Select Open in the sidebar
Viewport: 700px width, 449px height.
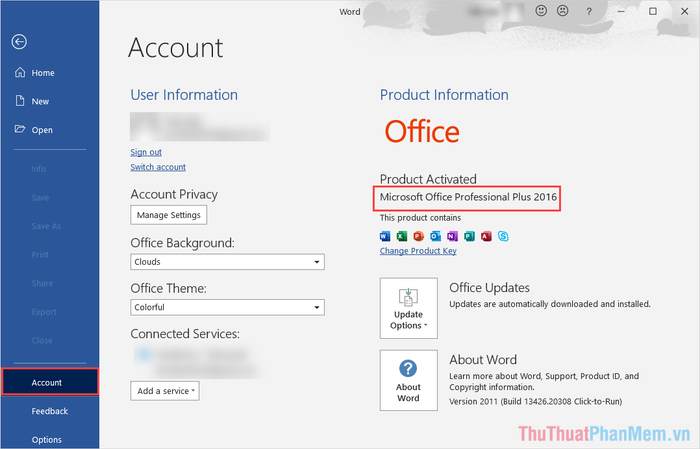(x=50, y=130)
